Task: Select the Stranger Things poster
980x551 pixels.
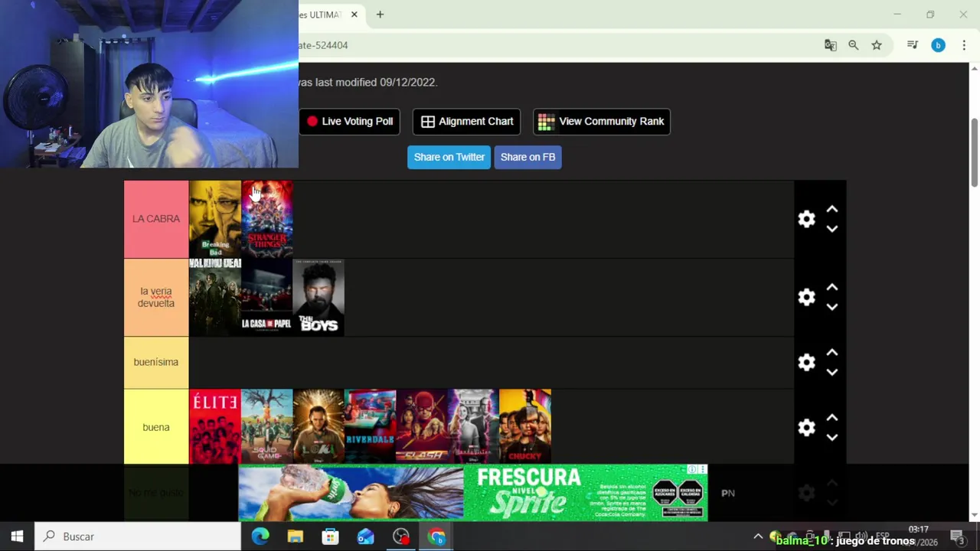Action: pyautogui.click(x=267, y=219)
